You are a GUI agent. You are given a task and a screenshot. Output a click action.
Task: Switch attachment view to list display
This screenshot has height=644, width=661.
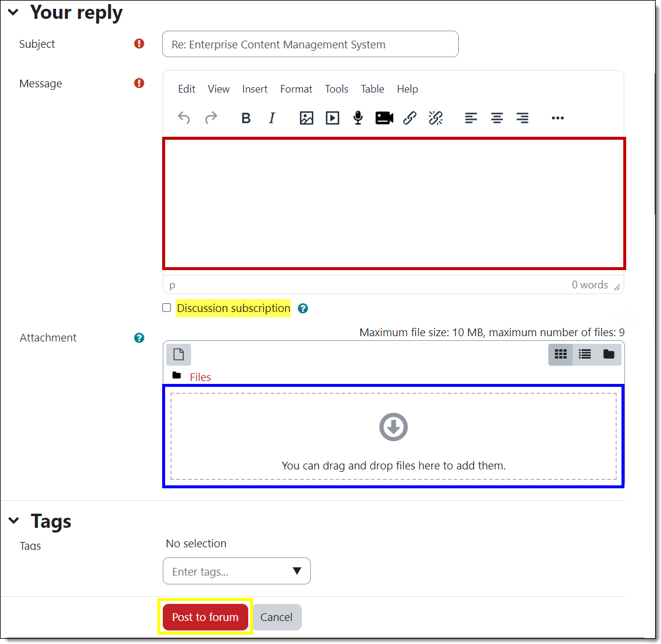(584, 354)
